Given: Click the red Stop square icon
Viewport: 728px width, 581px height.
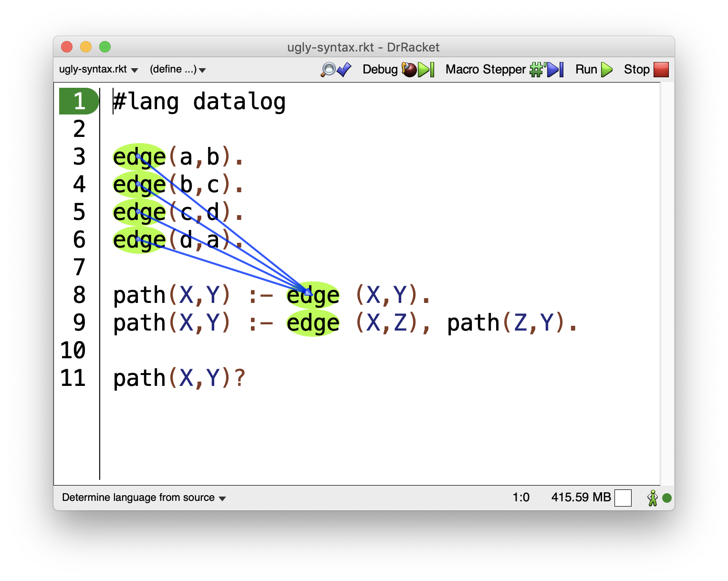Looking at the screenshot, I should [661, 70].
